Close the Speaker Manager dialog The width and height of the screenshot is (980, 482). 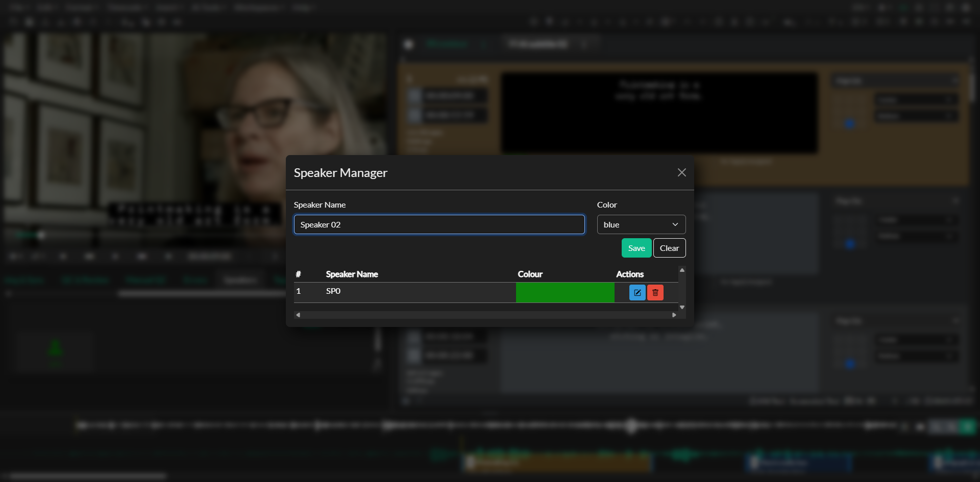(x=682, y=172)
